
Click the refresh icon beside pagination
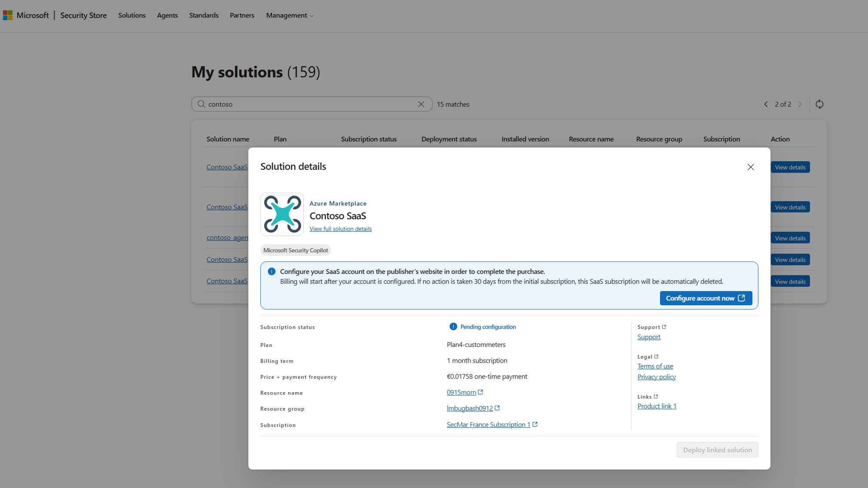[x=819, y=104]
